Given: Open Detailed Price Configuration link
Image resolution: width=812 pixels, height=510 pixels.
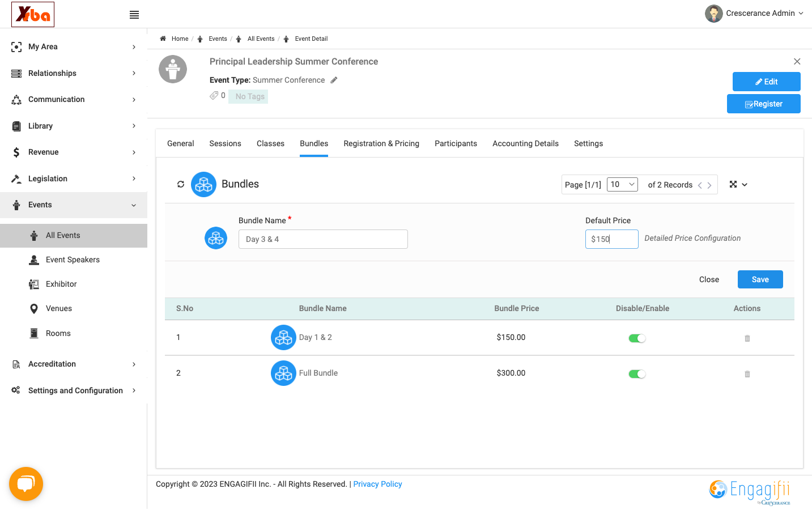Looking at the screenshot, I should (x=692, y=238).
